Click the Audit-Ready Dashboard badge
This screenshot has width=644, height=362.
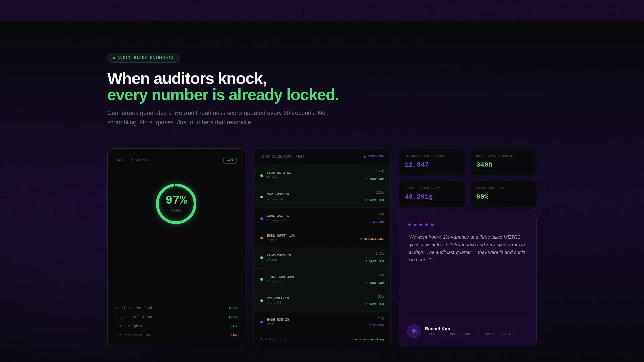pyautogui.click(x=143, y=58)
